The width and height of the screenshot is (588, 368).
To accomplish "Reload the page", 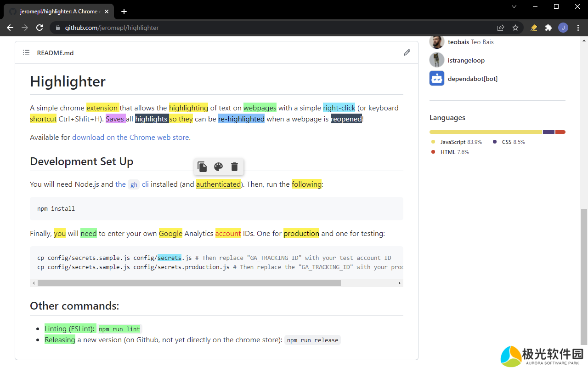I will point(40,28).
